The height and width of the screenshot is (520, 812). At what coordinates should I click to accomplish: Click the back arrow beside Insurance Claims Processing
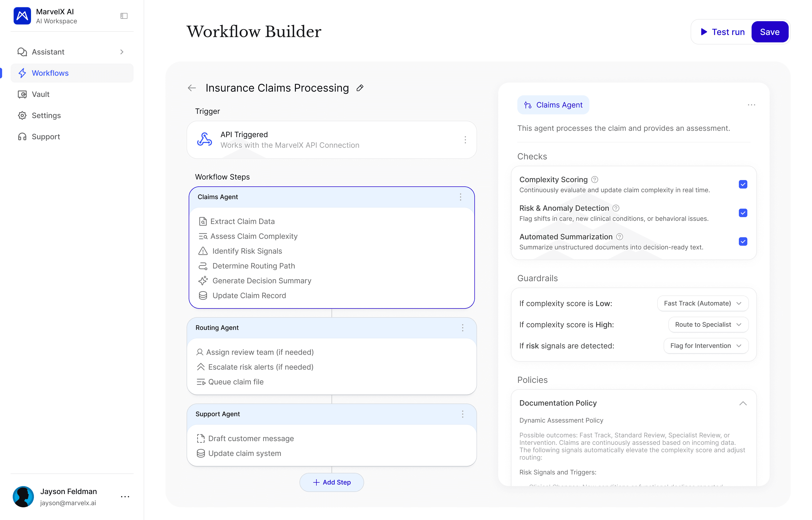tap(192, 88)
